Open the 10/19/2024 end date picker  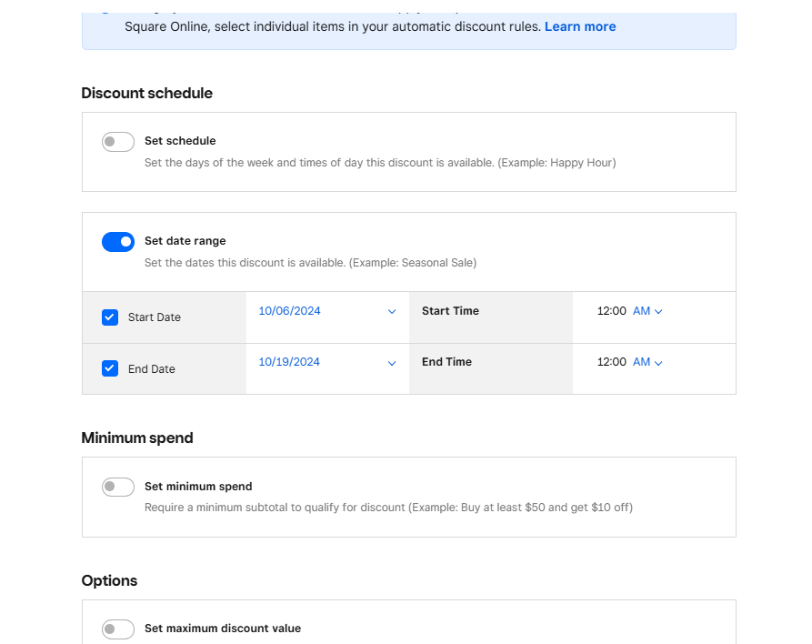289,362
